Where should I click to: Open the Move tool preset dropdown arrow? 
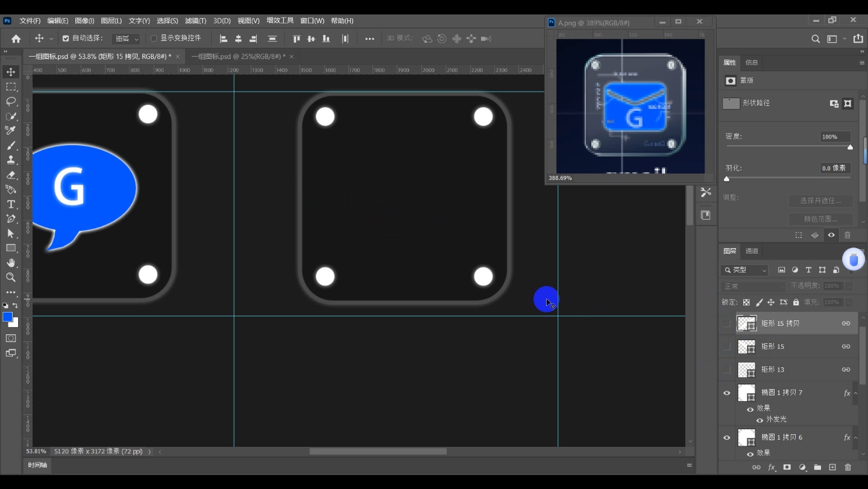click(51, 39)
